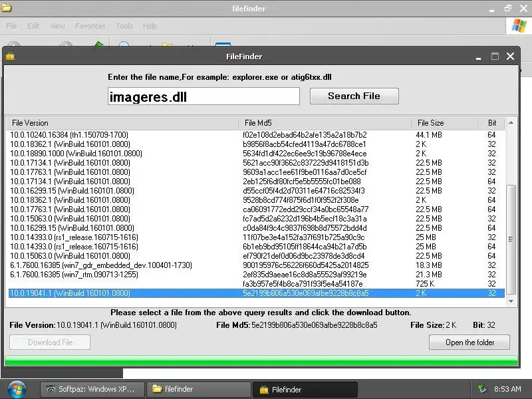This screenshot has height=399, width=532.
Task: Open the Help menu in filefinder window
Action: point(150,26)
